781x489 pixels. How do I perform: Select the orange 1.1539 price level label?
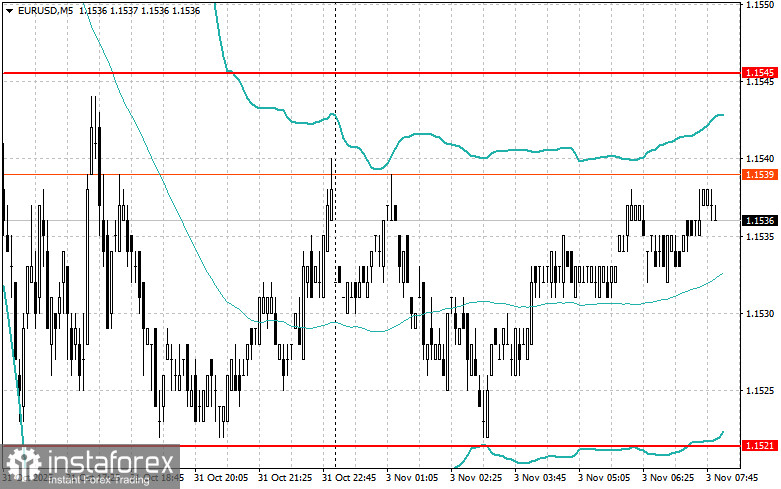pyautogui.click(x=760, y=174)
